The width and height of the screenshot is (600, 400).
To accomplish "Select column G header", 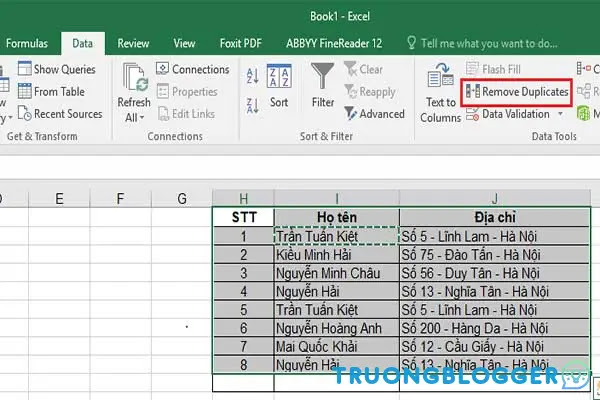I will [x=182, y=199].
